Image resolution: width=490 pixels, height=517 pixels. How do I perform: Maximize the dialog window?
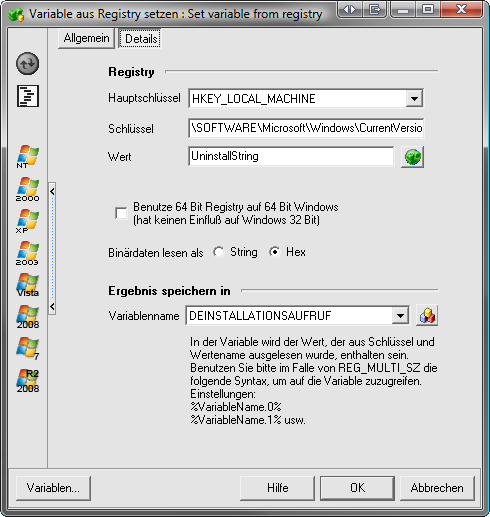[x=428, y=9]
